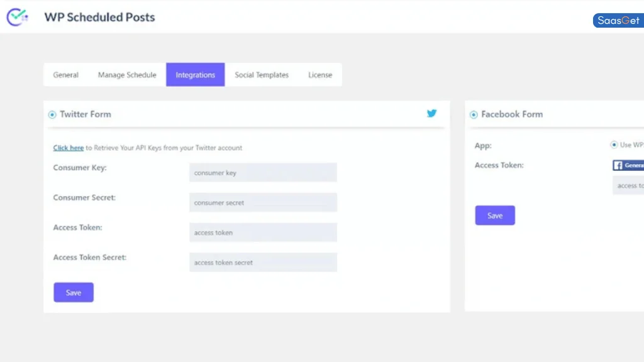Click the Facebook access token field
644x362 pixels.
pos(628,185)
